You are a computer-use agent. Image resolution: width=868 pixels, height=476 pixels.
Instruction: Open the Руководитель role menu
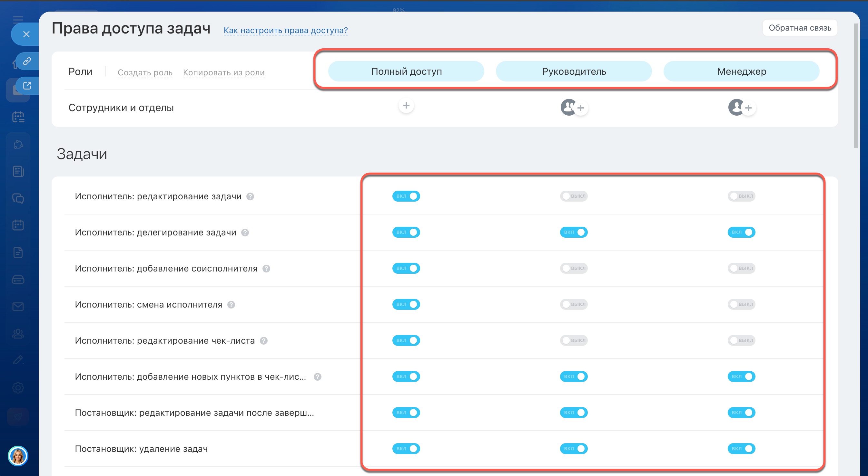[574, 71]
